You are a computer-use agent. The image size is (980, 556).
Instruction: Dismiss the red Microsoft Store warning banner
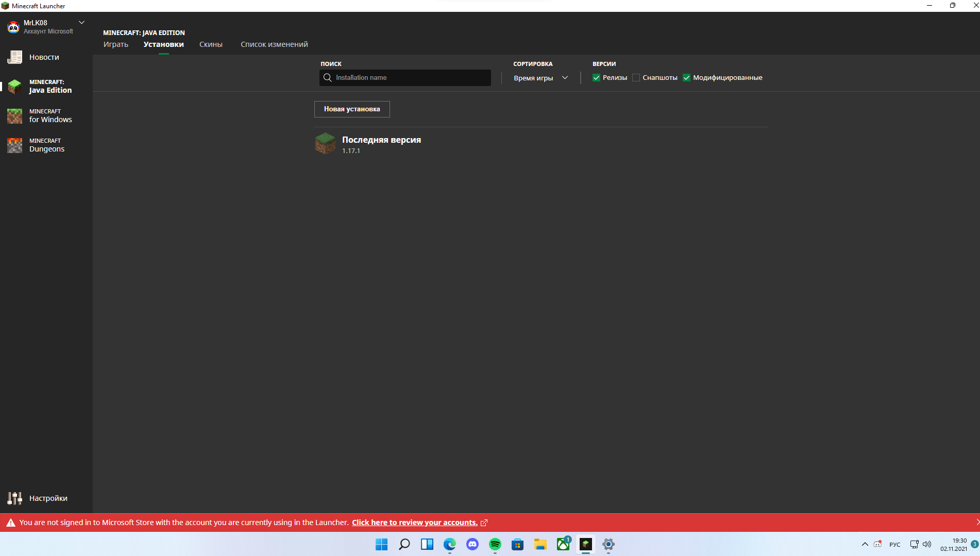click(977, 522)
